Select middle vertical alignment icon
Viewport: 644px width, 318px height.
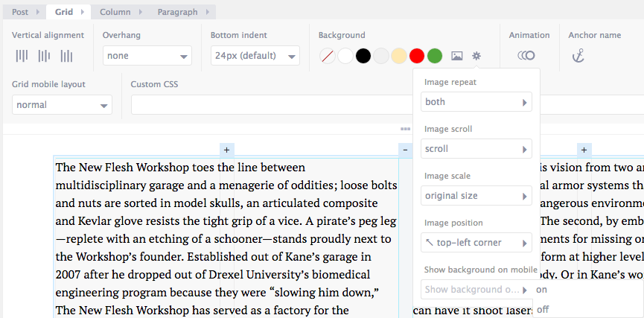tap(44, 56)
